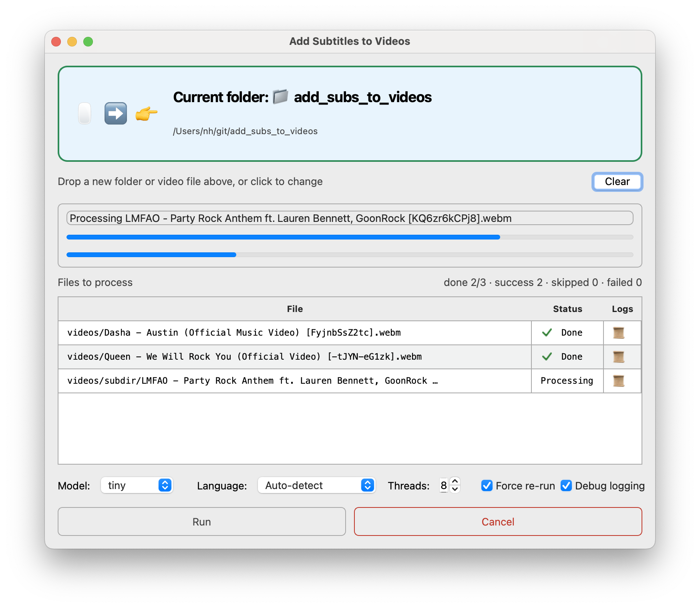
Task: Click the folder icon beside add_subs_to_videos
Action: [x=281, y=97]
